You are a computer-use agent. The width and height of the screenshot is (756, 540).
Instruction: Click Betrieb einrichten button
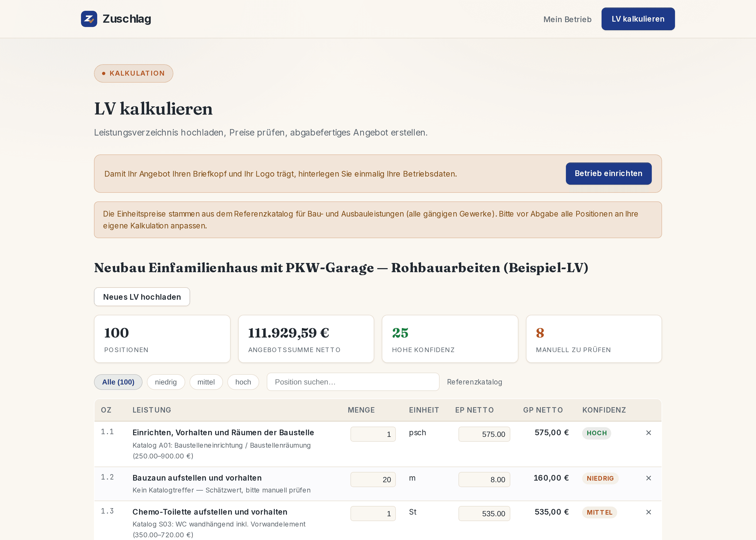point(608,174)
